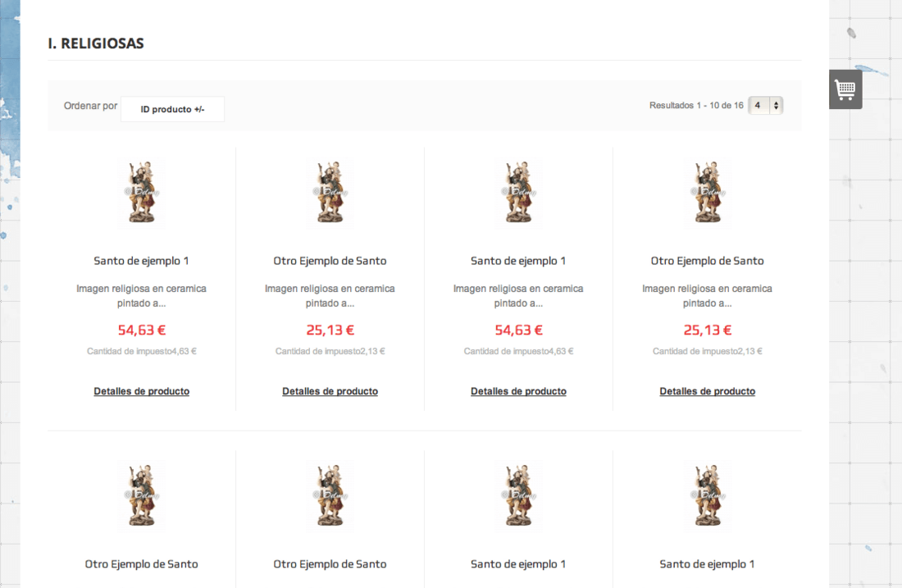Click fourth product statue image in first row
902x588 pixels.
tap(707, 192)
